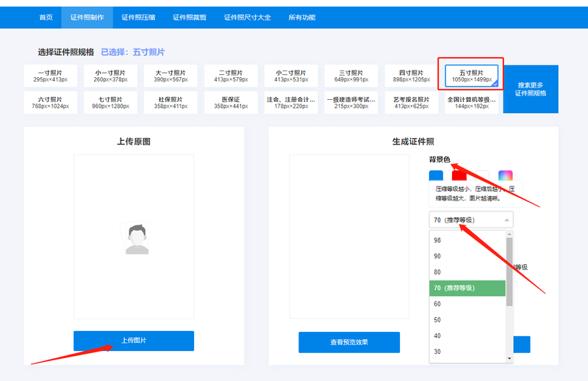This screenshot has height=381, width=588.
Task: Choose 社保照片 specification
Action: (171, 102)
